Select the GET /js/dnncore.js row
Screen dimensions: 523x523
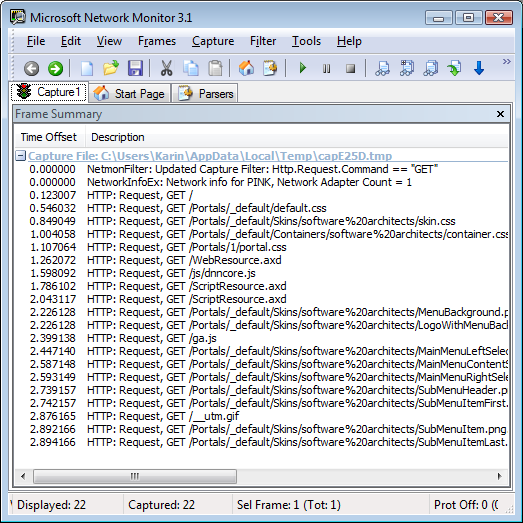tap(262, 273)
